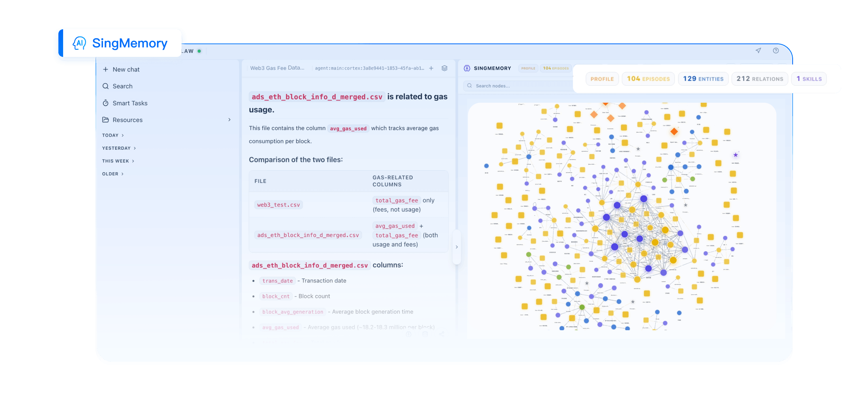868x395 pixels.
Task: Expand the Resources section chevron
Action: pyautogui.click(x=229, y=120)
